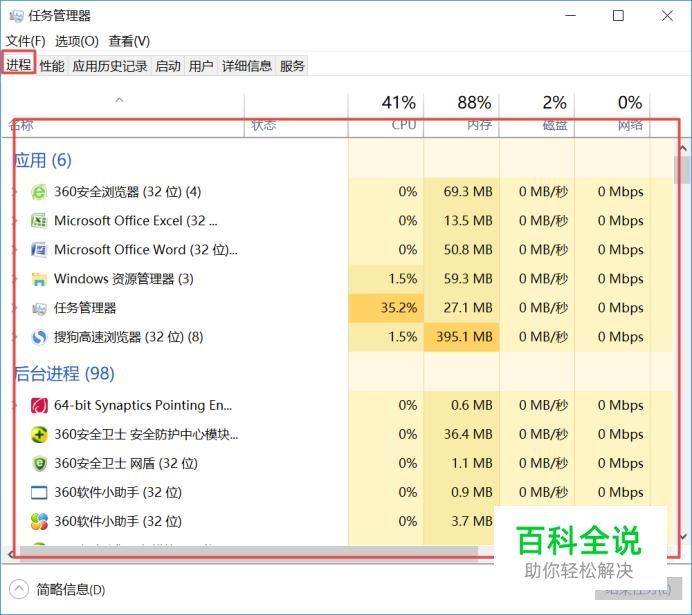The image size is (692, 615).
Task: Click the horizontal scrollbar thumb
Action: point(249,552)
